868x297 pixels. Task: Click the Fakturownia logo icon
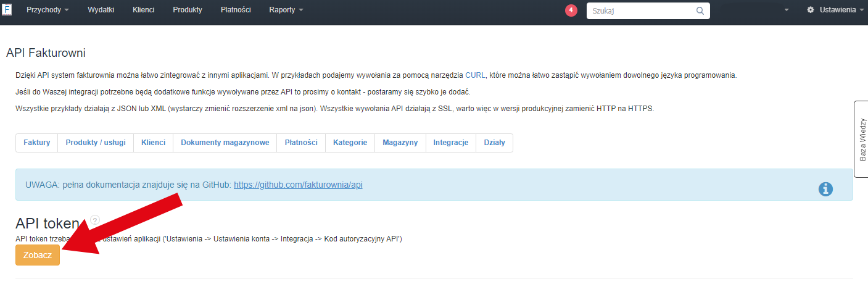[x=7, y=10]
